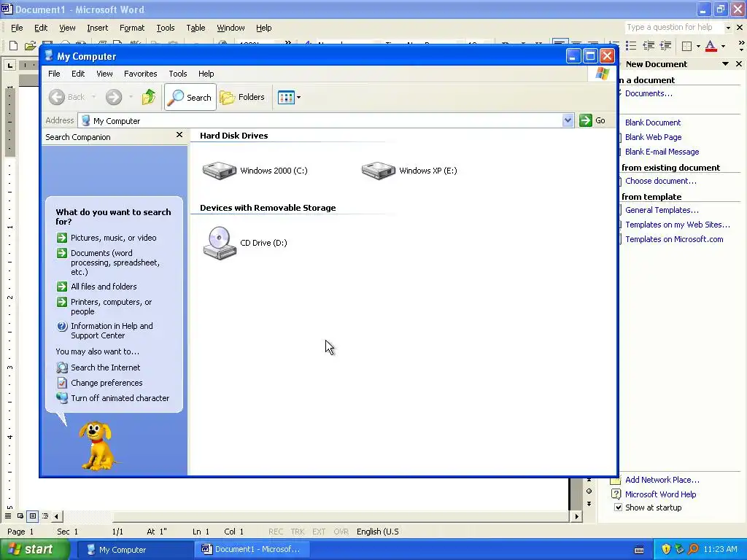747x560 pixels.
Task: Select the Windows 2000 (C:) drive
Action: tap(255, 171)
